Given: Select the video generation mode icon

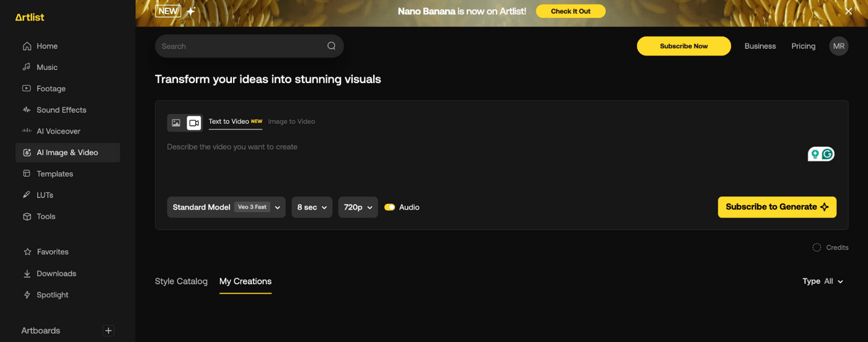Looking at the screenshot, I should pyautogui.click(x=194, y=123).
